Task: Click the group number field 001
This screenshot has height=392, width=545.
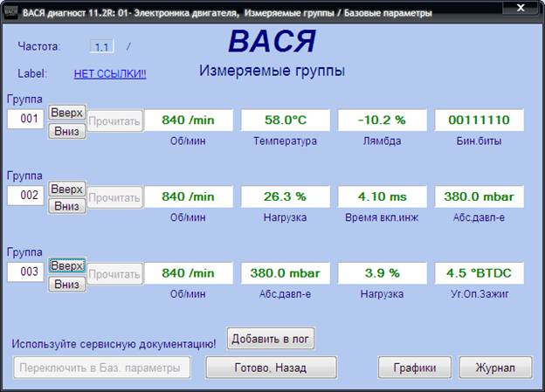Action: pyautogui.click(x=25, y=119)
